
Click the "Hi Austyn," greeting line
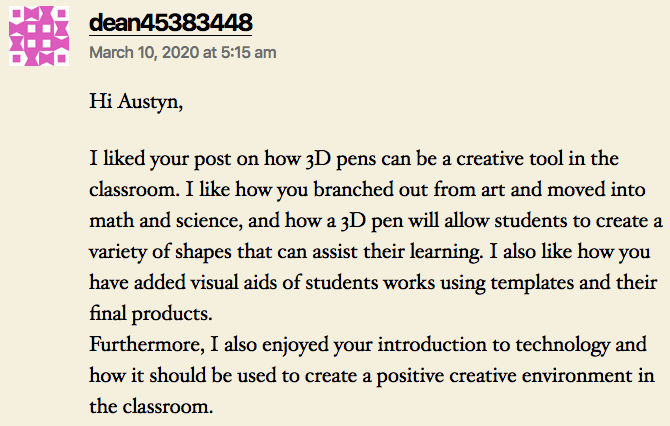(135, 102)
